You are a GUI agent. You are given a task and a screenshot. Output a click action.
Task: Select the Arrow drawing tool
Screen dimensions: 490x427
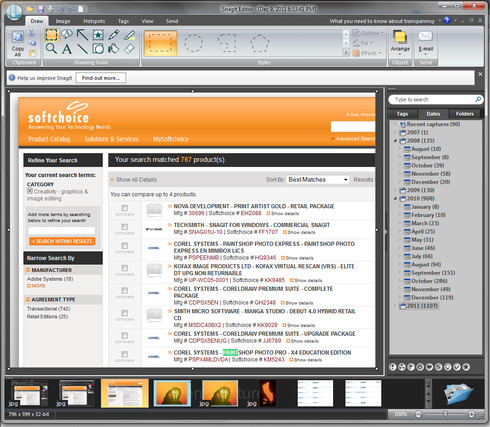[82, 34]
